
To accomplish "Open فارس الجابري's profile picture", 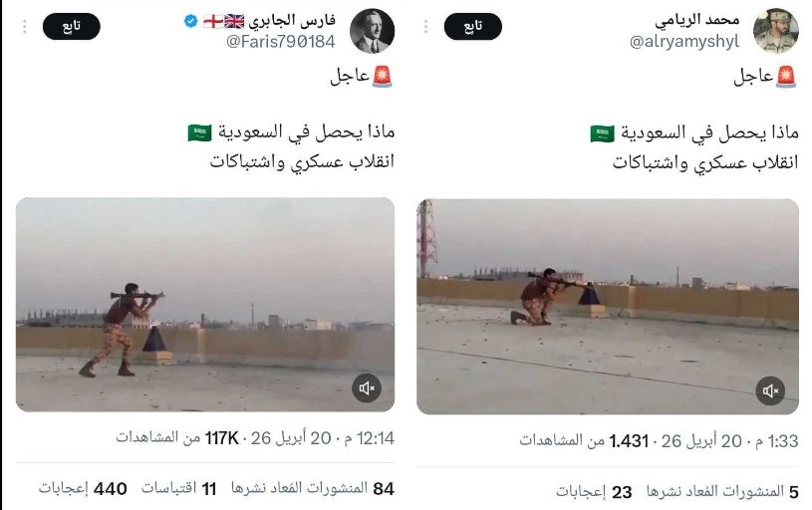I will [x=372, y=31].
